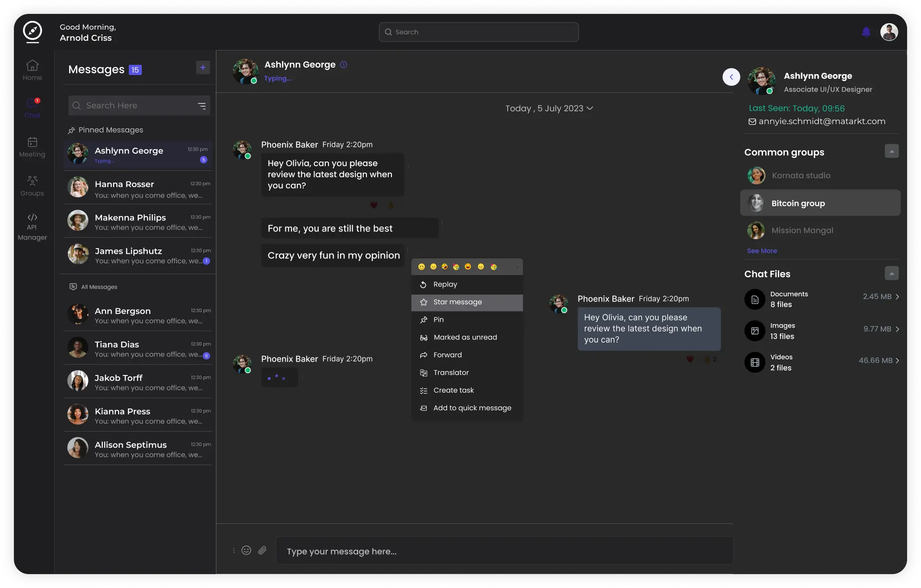Open the user profile avatar in header

(889, 32)
